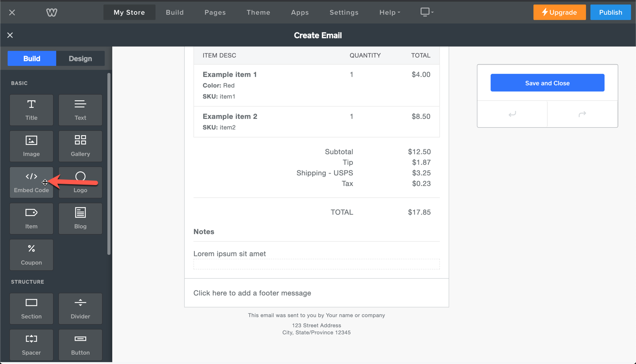636x364 pixels.
Task: Select the Button element
Action: 80,345
